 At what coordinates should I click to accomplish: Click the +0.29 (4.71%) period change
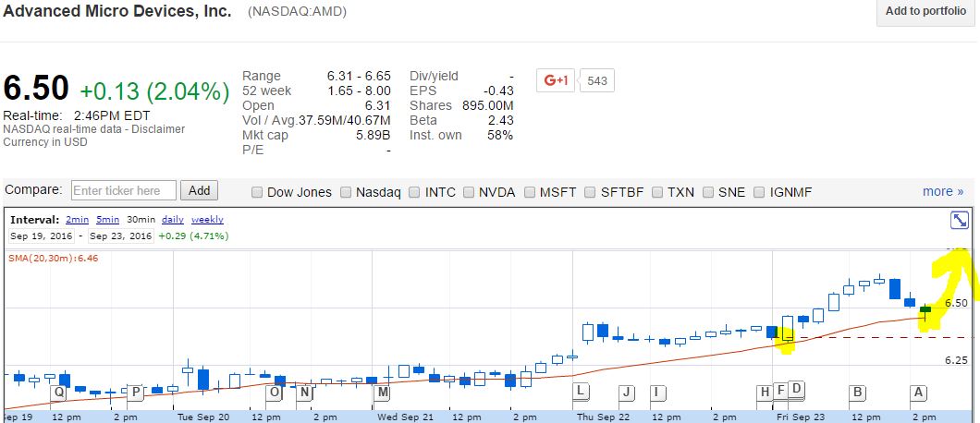pos(193,236)
